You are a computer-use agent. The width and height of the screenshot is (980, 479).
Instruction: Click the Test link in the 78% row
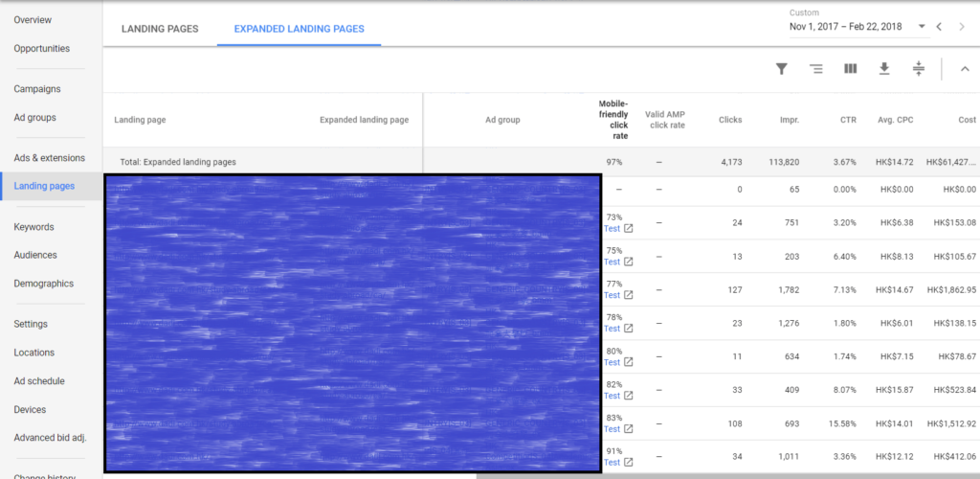click(612, 329)
